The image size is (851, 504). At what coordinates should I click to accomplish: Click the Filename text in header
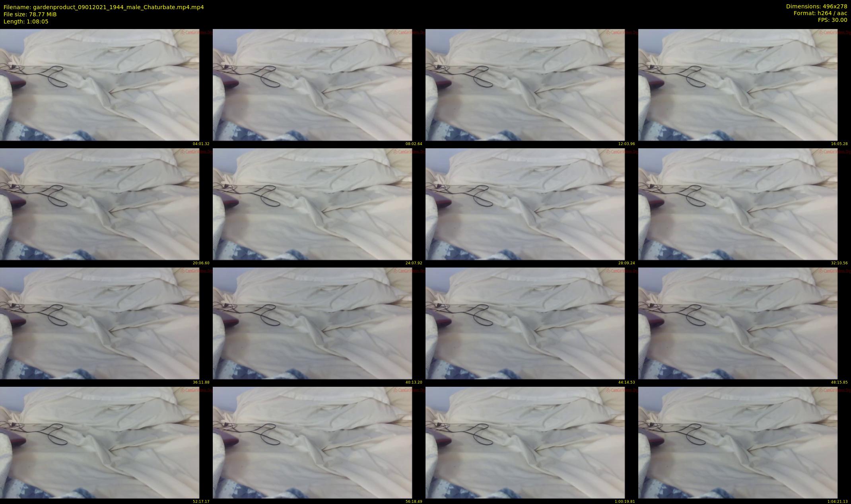pyautogui.click(x=103, y=7)
